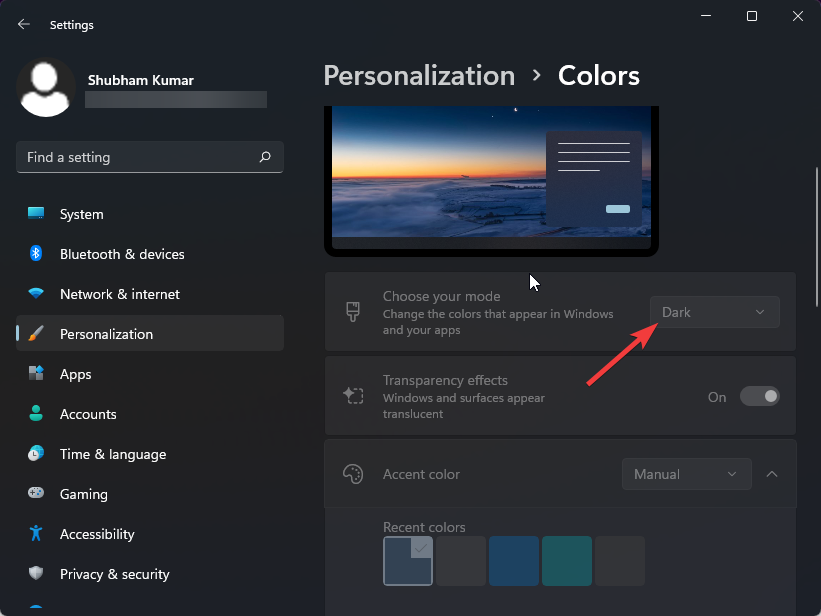The width and height of the screenshot is (821, 616).
Task: Click the Accessibility figure icon
Action: 36,533
